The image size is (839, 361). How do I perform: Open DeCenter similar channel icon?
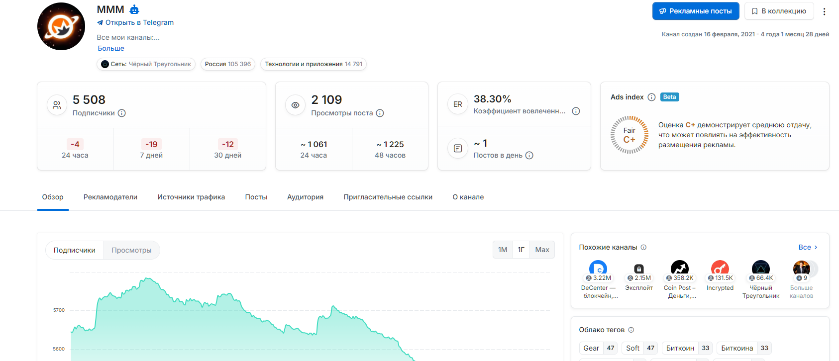598,268
